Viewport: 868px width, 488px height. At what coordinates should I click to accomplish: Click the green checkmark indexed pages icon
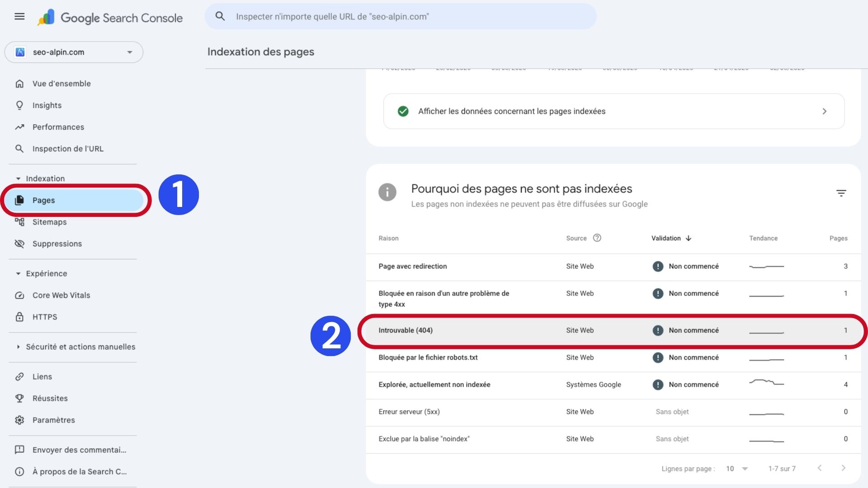click(x=403, y=111)
